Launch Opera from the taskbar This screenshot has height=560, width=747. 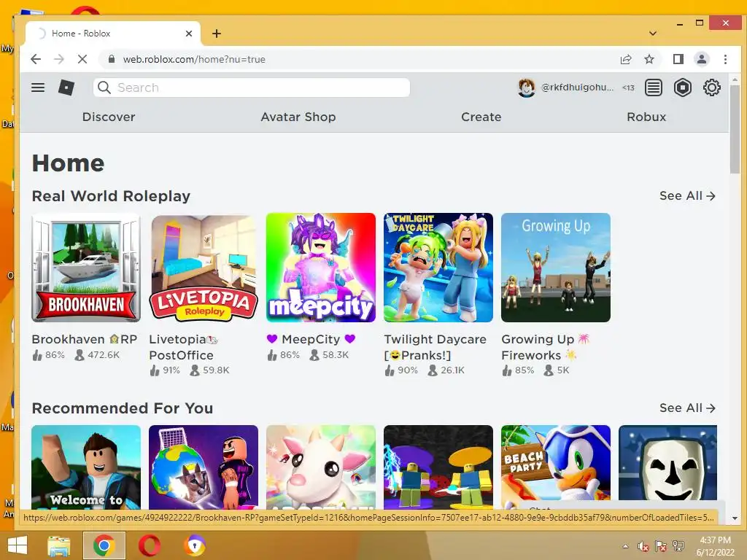(x=150, y=545)
